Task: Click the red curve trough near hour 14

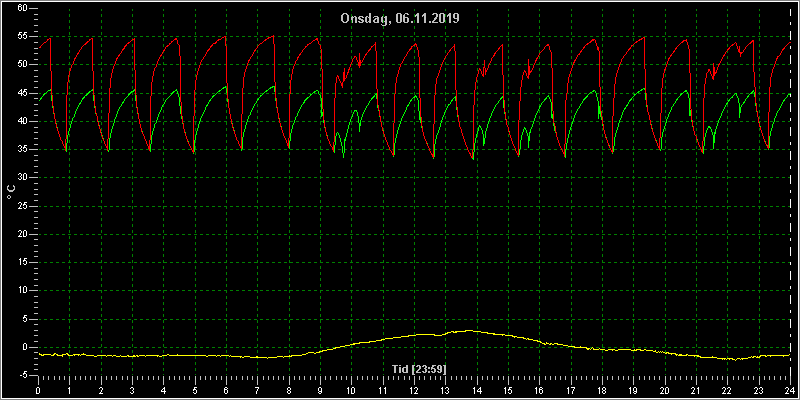Action: 473,159
